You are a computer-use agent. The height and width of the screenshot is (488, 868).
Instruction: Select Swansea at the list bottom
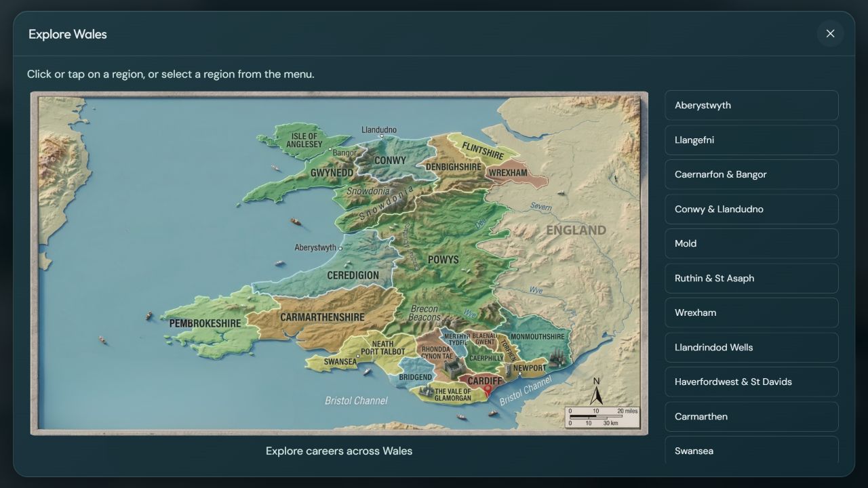(751, 450)
